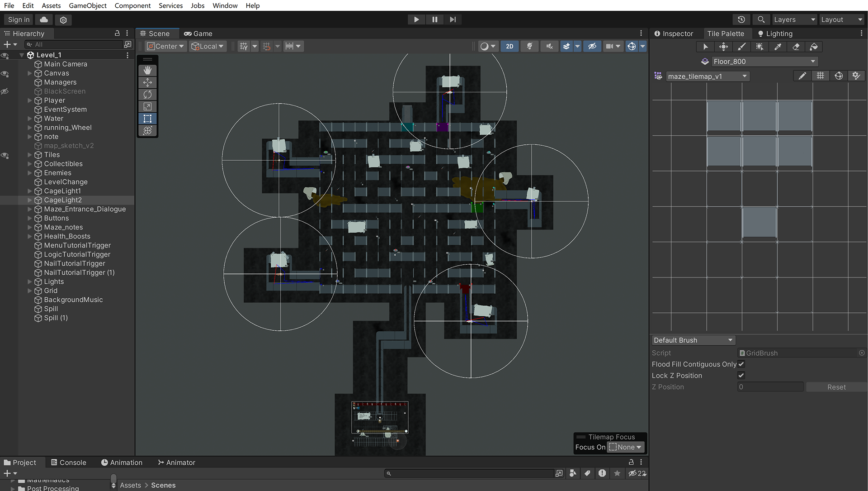The image size is (868, 491).
Task: Open the GameObject menu
Action: point(88,5)
